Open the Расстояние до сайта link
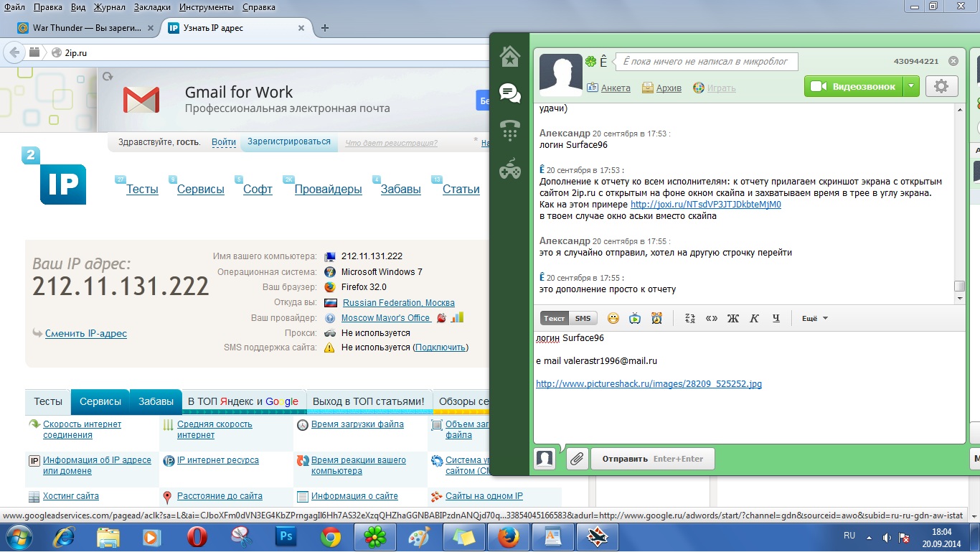The height and width of the screenshot is (560, 980). coord(220,496)
